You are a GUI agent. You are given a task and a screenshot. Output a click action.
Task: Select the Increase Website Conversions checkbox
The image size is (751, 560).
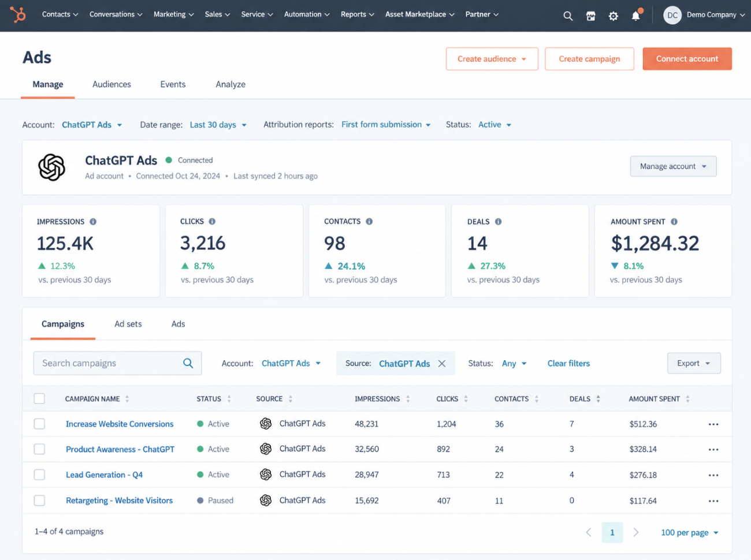(x=39, y=424)
